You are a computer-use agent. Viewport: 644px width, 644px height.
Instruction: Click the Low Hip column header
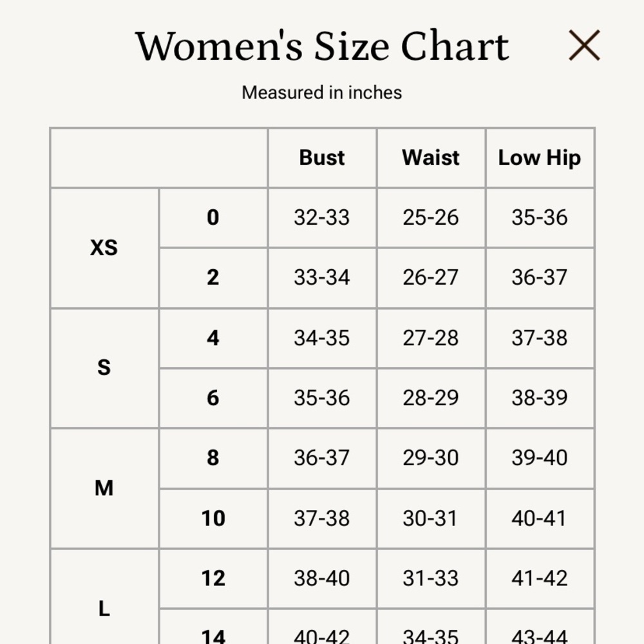(540, 158)
